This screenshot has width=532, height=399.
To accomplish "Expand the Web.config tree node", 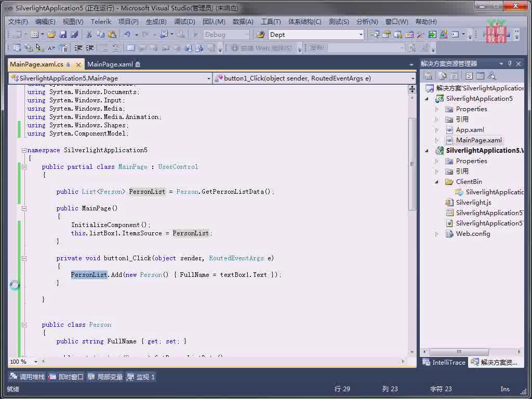I will 437,234.
